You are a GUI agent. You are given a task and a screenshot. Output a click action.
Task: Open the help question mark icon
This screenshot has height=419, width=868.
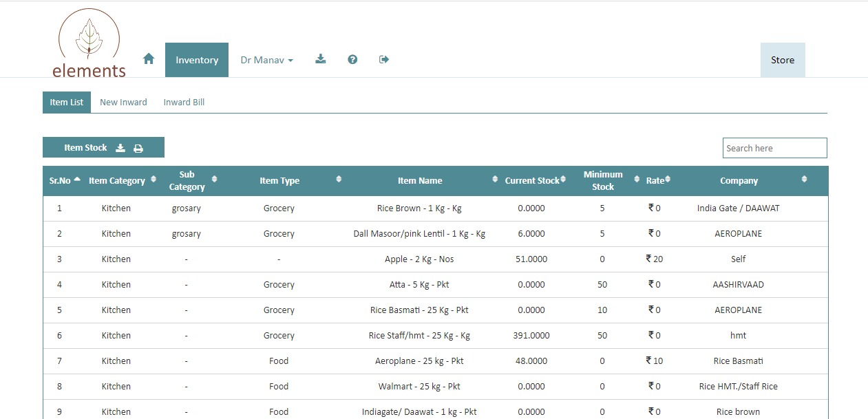(x=352, y=59)
